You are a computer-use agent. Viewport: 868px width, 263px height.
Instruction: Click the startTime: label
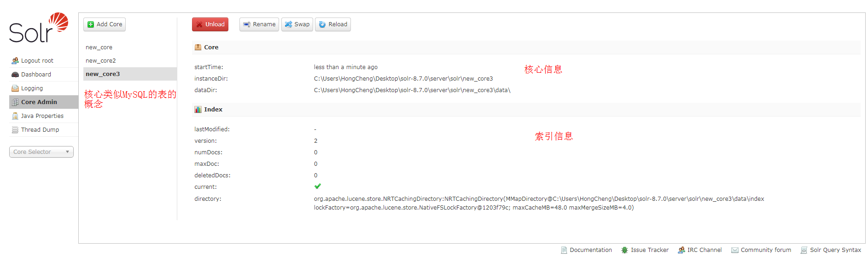click(209, 67)
